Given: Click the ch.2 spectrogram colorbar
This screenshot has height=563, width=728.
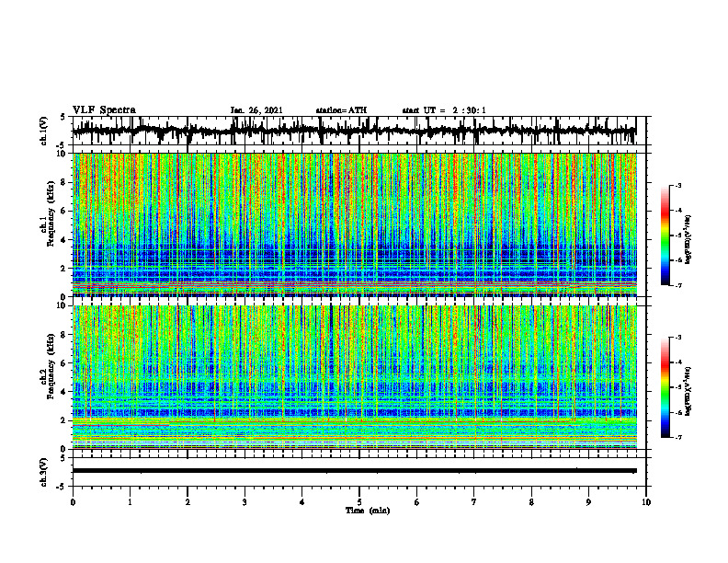Looking at the screenshot, I should 665,387.
